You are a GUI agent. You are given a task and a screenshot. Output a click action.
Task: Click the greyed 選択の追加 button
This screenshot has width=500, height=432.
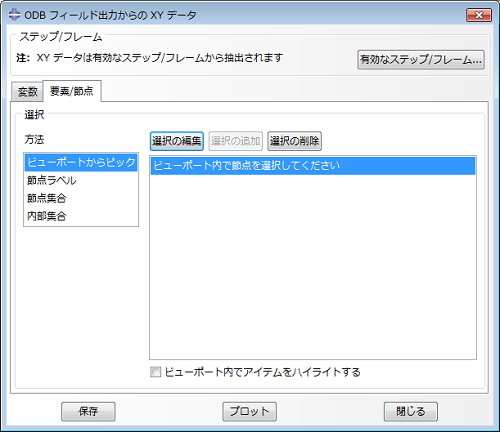(236, 141)
